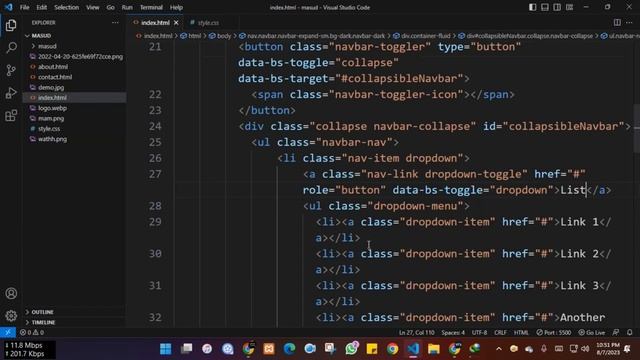
Task: Show hidden system tray icons chevron
Action: coord(498,349)
